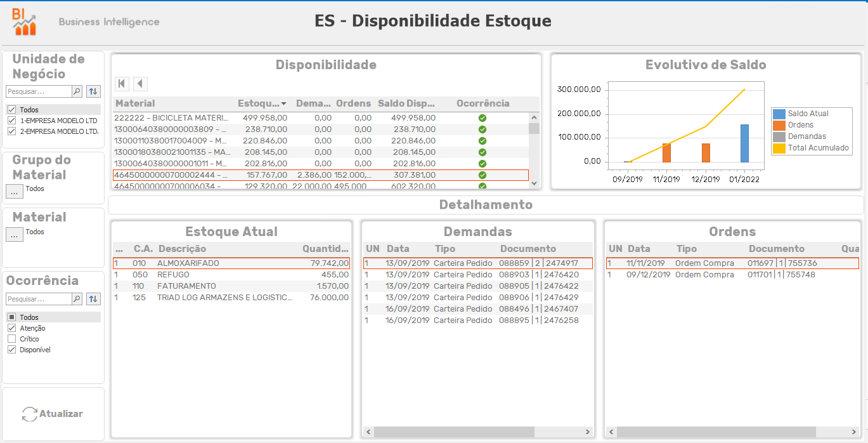Toggle Todos checkbox in Ocorrência

pos(11,317)
